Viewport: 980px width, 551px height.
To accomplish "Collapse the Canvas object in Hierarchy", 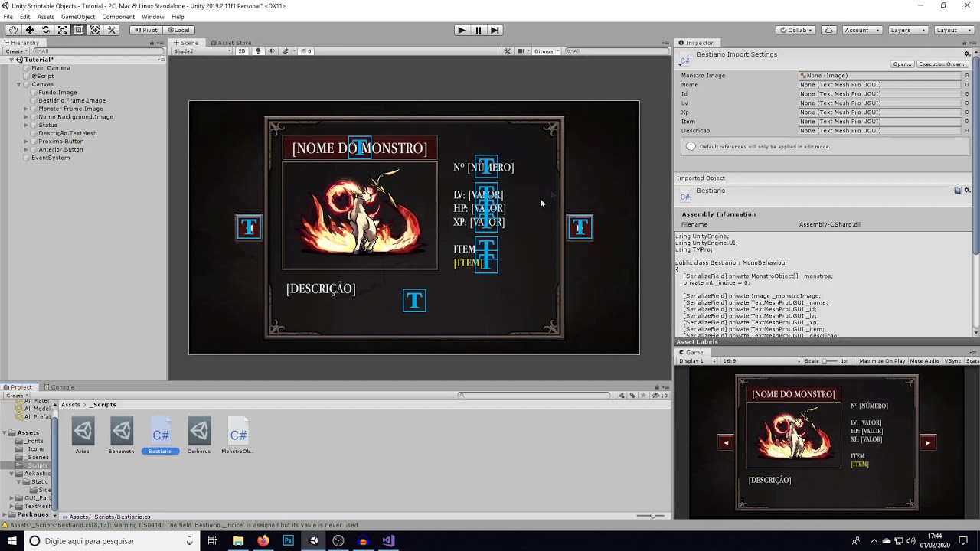I will click(19, 84).
